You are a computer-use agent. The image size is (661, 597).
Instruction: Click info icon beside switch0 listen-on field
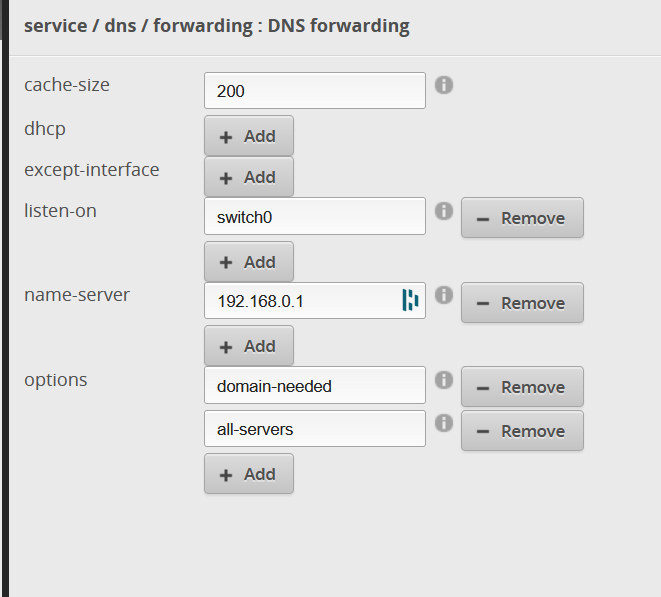[x=444, y=212]
